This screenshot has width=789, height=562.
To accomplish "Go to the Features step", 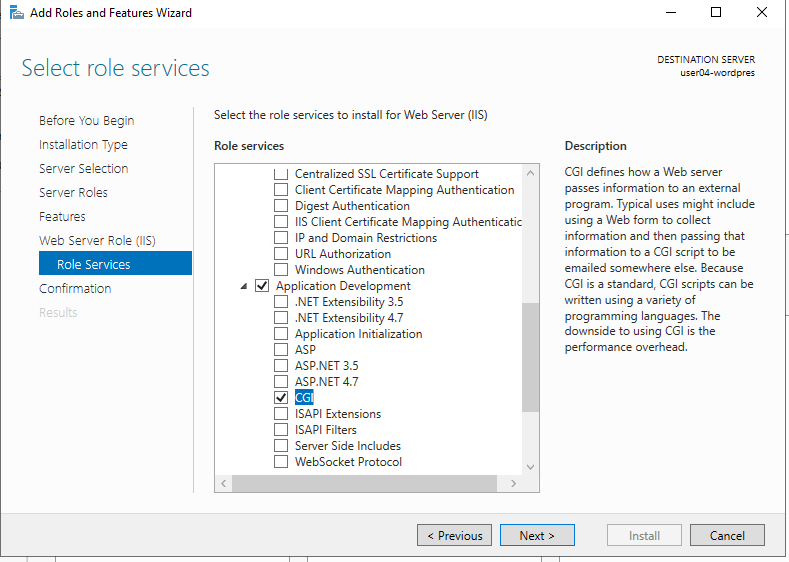I will [62, 217].
